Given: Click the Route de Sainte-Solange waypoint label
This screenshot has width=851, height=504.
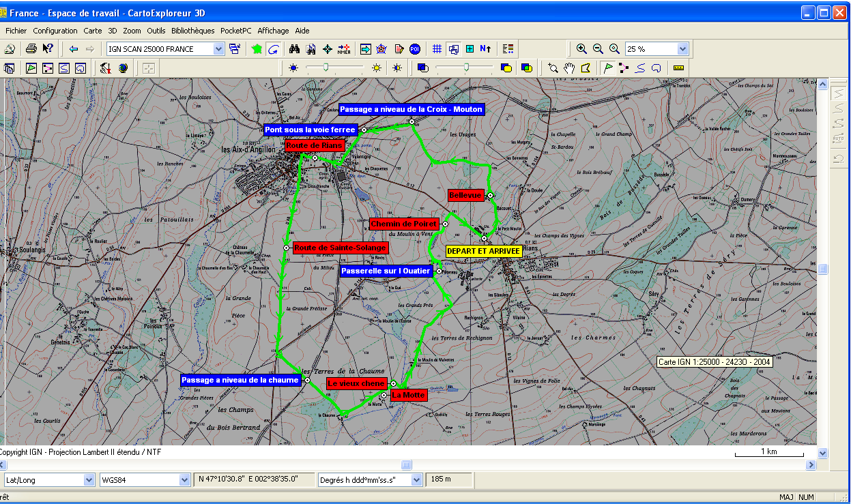Looking at the screenshot, I should point(341,248).
